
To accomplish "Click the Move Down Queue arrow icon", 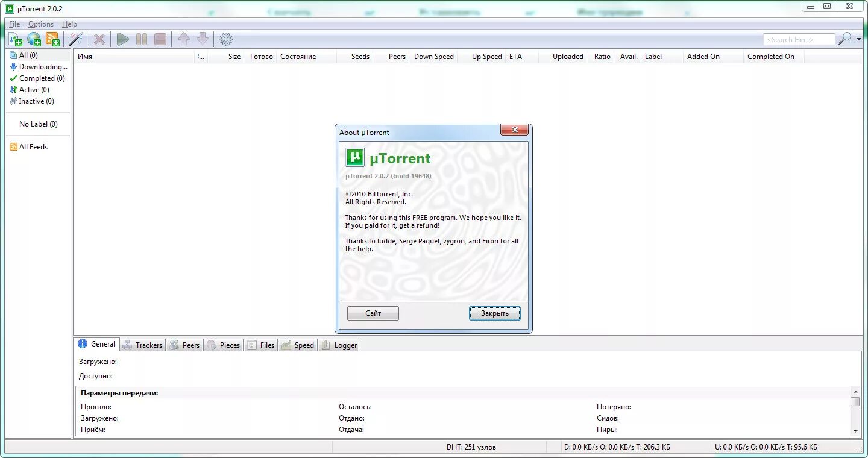I will tap(203, 39).
